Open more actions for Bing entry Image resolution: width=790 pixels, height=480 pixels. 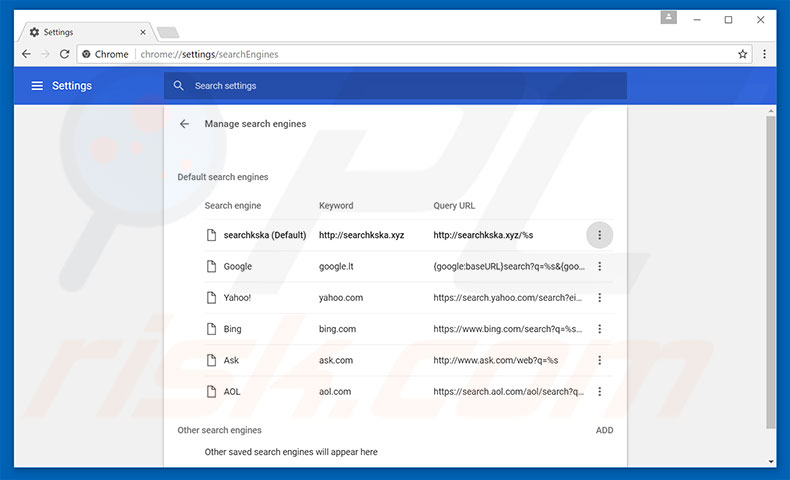600,329
